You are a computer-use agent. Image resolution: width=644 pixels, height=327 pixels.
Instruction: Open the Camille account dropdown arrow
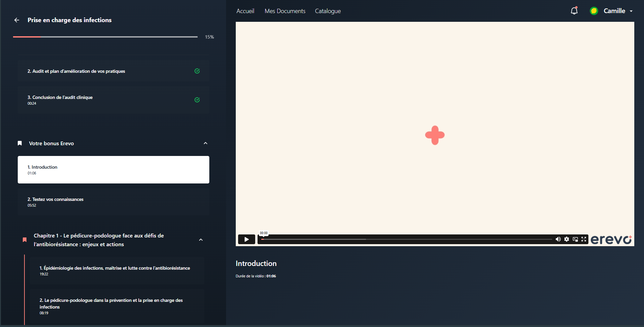[x=631, y=11]
